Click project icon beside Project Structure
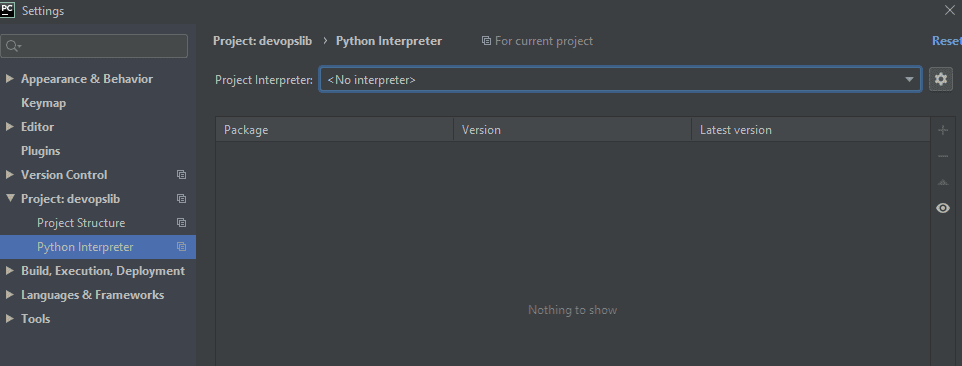 [x=181, y=223]
